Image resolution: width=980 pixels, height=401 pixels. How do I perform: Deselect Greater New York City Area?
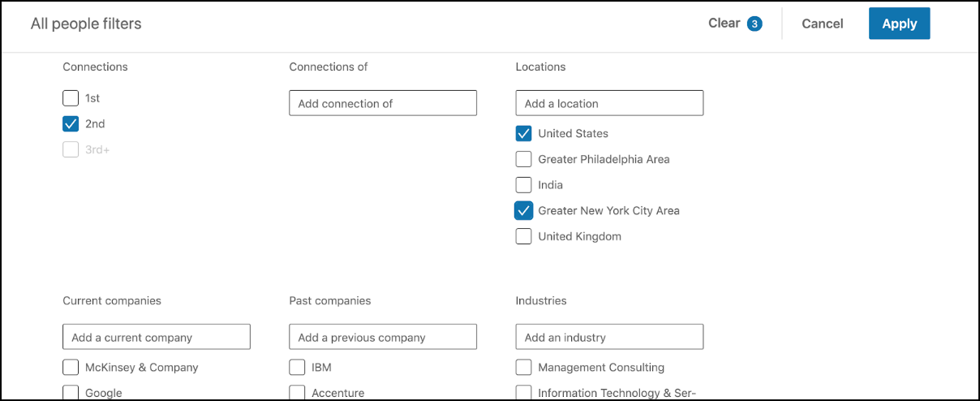coord(524,211)
